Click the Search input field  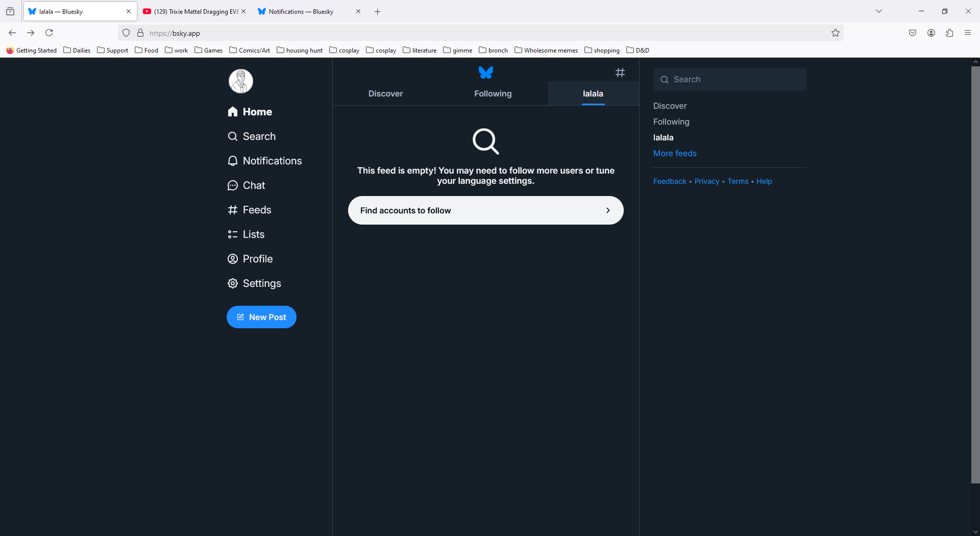click(730, 80)
